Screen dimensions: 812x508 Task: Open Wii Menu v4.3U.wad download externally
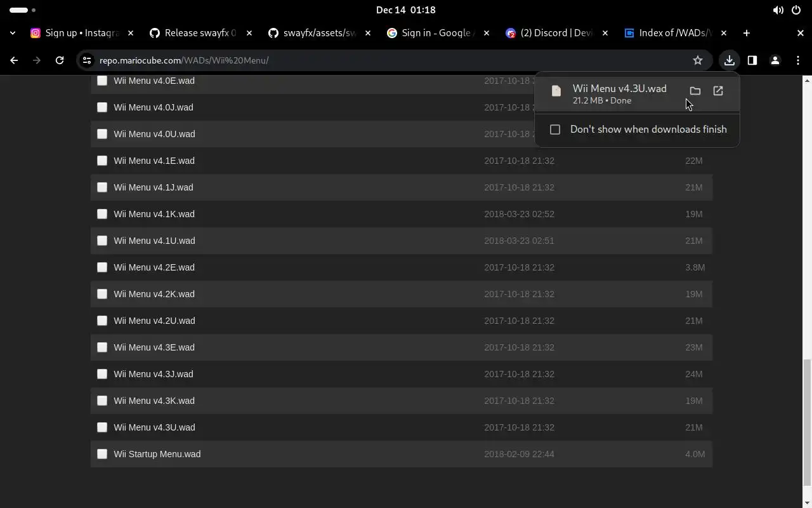coord(718,91)
